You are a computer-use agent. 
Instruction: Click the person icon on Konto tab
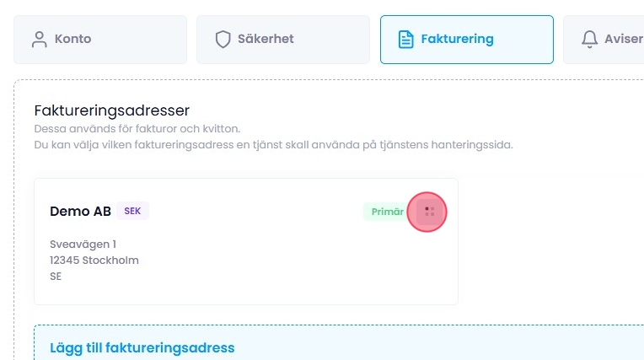pyautogui.click(x=39, y=39)
